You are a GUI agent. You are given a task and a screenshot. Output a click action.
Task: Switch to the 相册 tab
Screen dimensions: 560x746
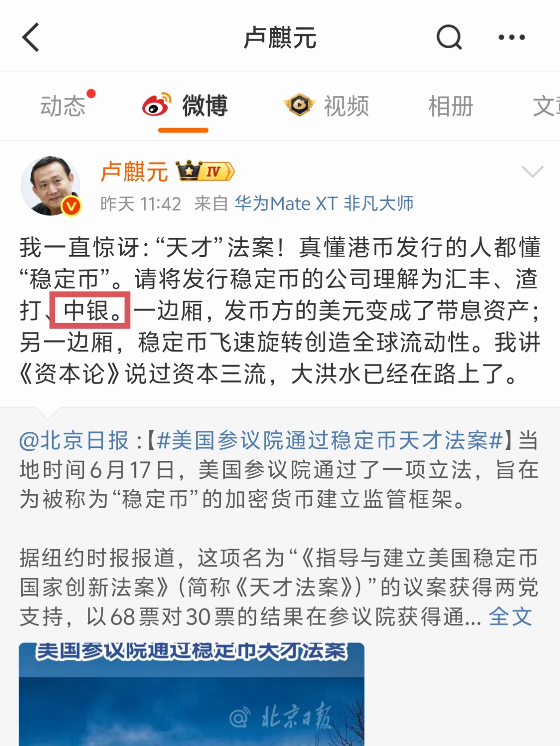click(x=451, y=106)
